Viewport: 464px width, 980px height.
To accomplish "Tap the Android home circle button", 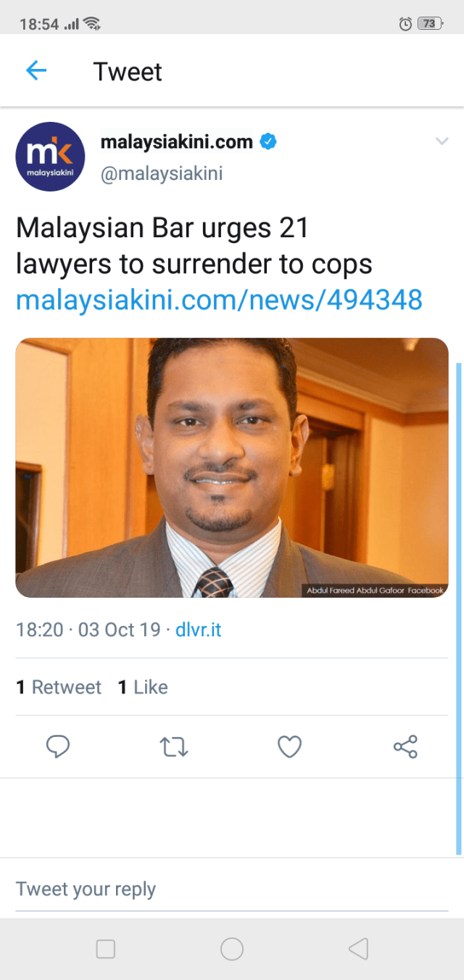I will pos(232,949).
